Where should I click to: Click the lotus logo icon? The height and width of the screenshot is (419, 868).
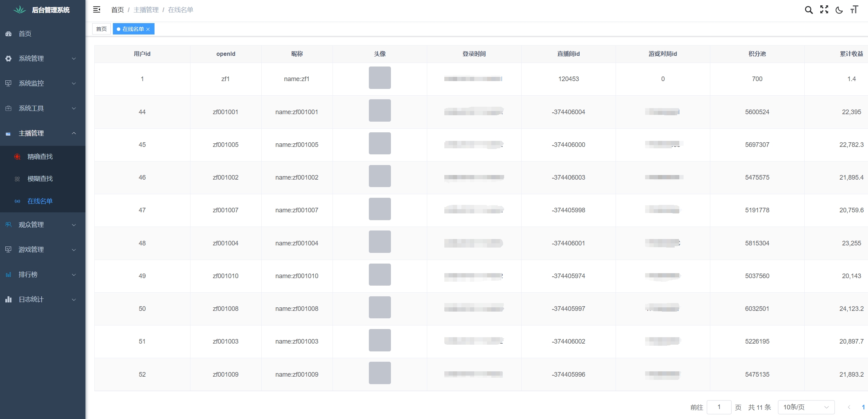(20, 10)
